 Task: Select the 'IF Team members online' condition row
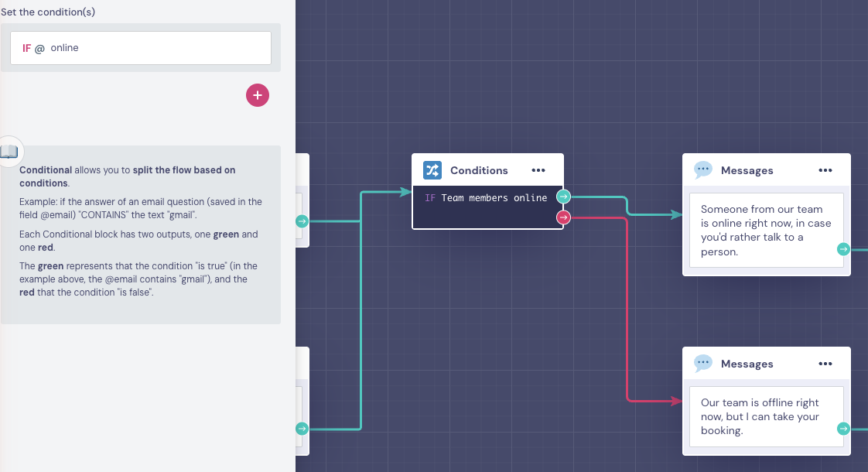tap(486, 198)
